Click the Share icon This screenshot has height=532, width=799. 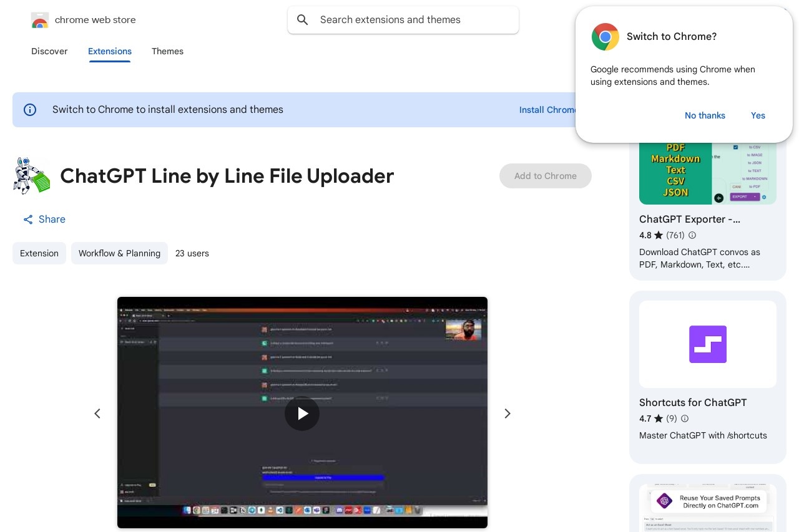pos(28,220)
